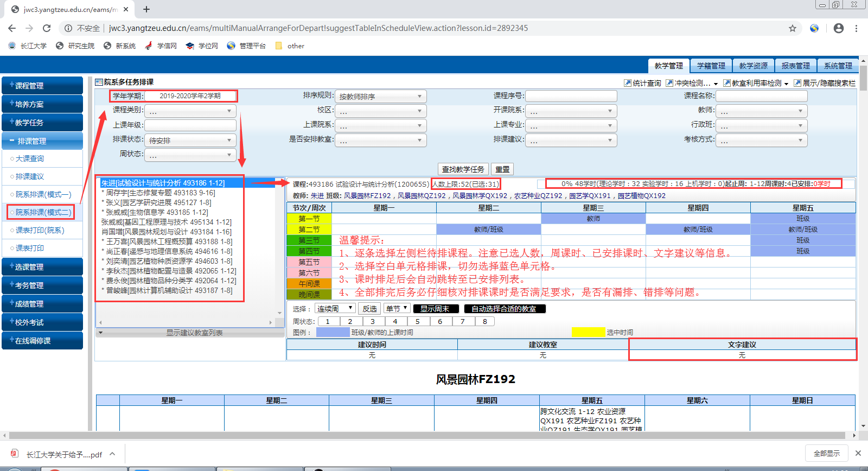868x471 pixels.
Task: Click the 重置 button
Action: (503, 169)
